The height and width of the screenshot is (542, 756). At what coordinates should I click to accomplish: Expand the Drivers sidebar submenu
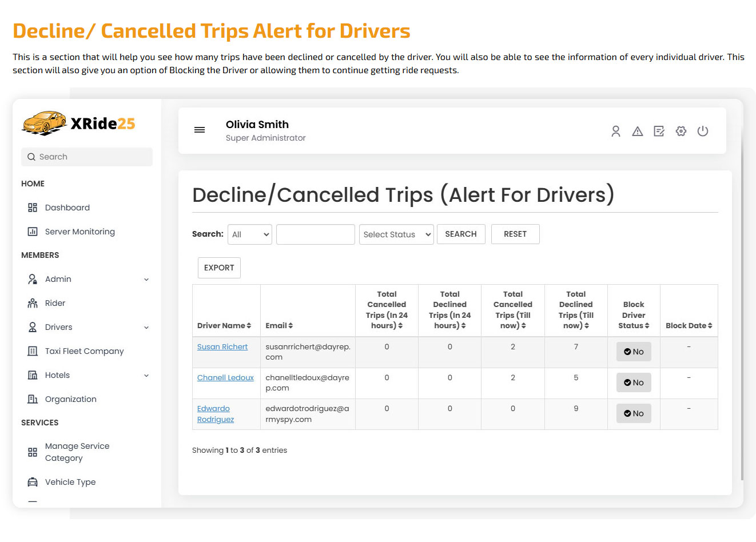coord(146,328)
